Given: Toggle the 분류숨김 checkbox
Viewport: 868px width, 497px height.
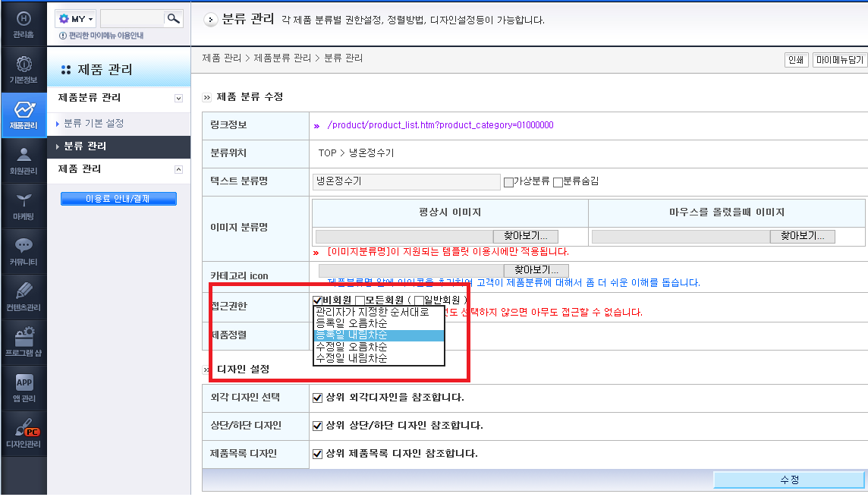Looking at the screenshot, I should pos(558,182).
